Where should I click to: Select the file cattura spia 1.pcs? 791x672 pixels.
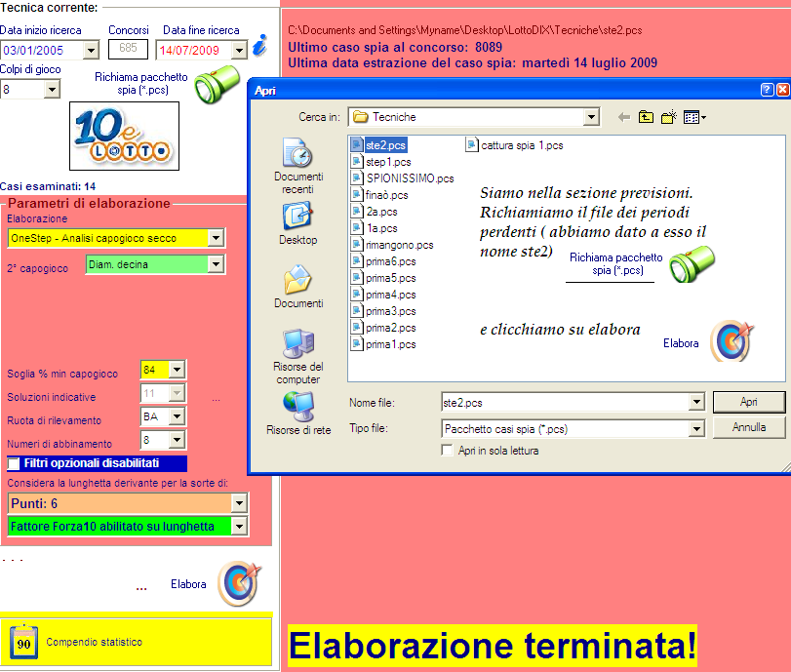pyautogui.click(x=515, y=145)
